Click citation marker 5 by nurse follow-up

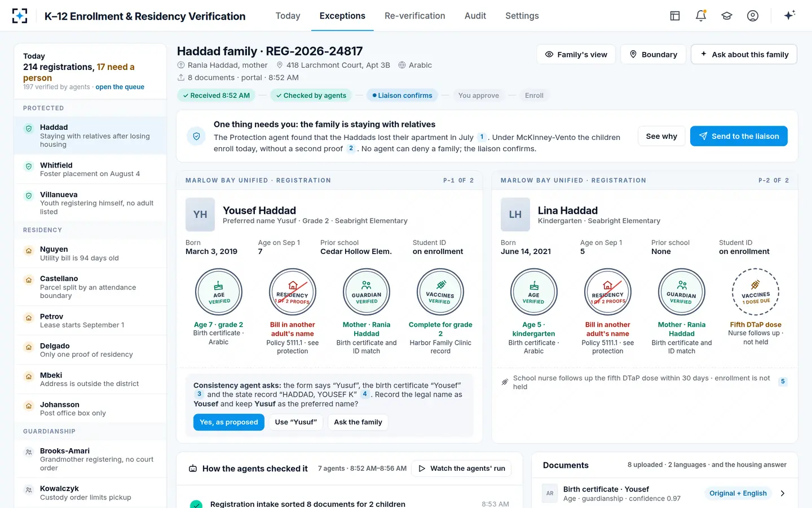coord(783,382)
